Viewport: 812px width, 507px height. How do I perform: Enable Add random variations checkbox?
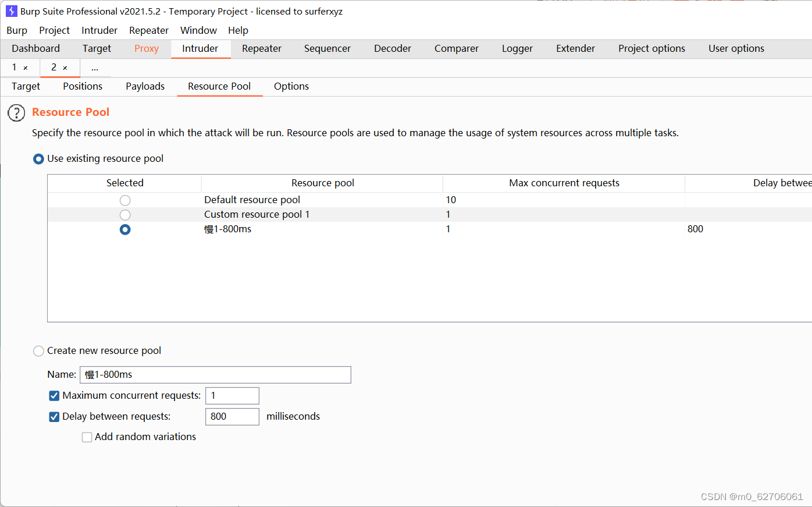point(87,437)
